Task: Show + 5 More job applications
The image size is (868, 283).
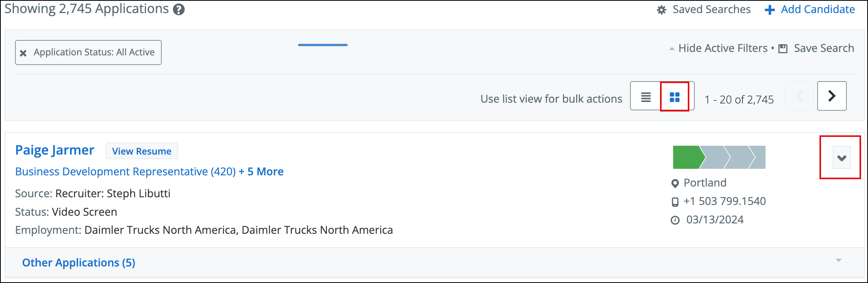Action: 261,171
